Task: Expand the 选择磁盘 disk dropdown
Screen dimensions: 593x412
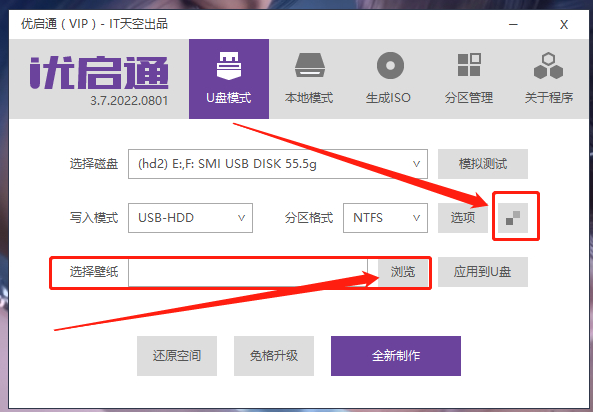Action: tap(278, 164)
